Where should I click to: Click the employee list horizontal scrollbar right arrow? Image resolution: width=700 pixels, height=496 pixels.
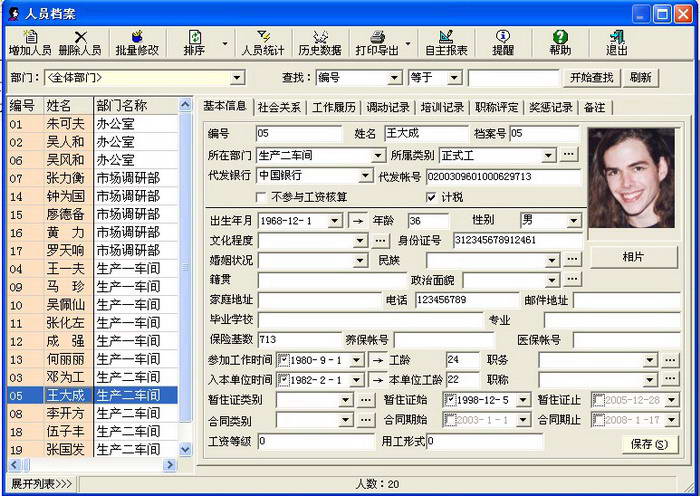[170, 465]
